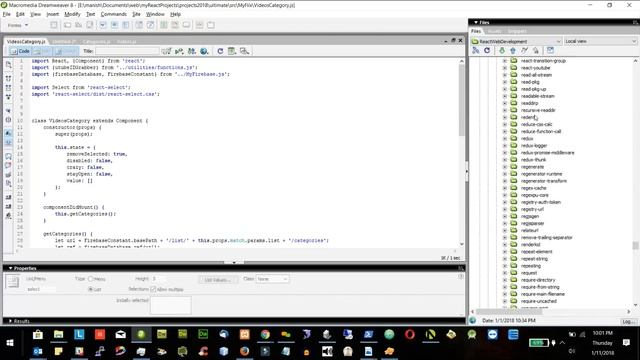
Task: Click the Preview in Browser globe icon
Action: click(204, 51)
